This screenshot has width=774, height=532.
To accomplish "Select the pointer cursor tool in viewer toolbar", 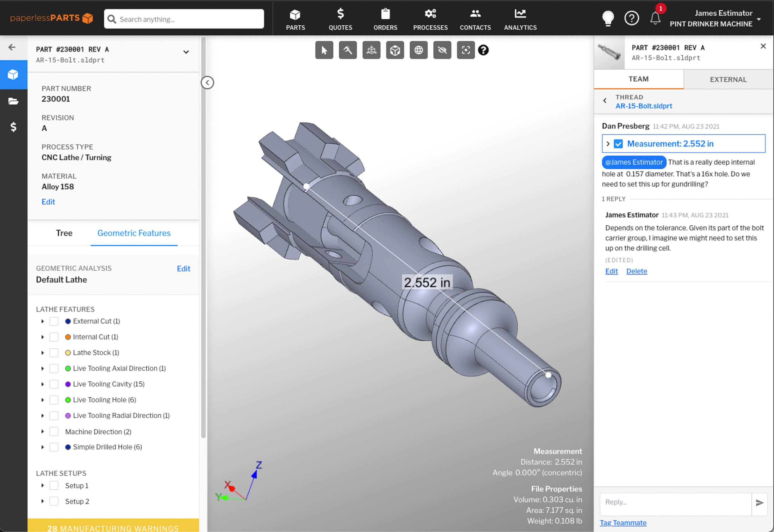I will (324, 50).
